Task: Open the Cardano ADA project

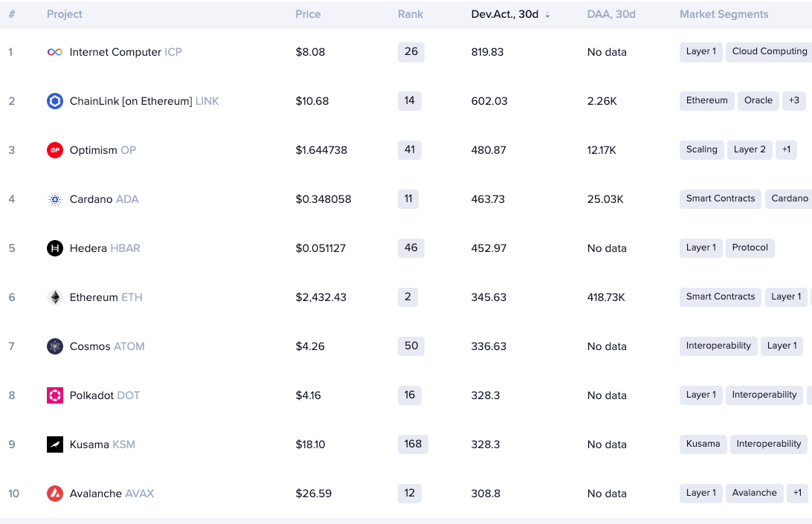Action: pyautogui.click(x=104, y=199)
